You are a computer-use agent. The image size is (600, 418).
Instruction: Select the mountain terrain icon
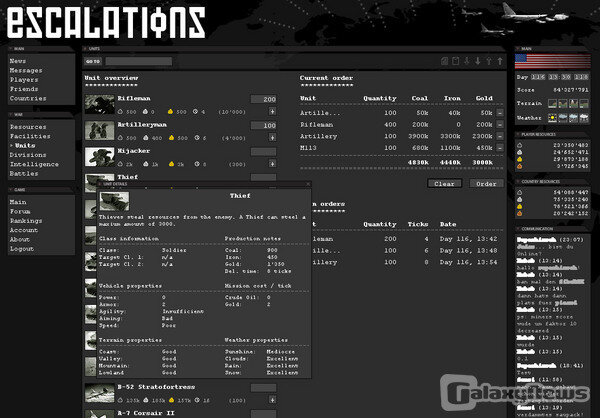[573, 103]
